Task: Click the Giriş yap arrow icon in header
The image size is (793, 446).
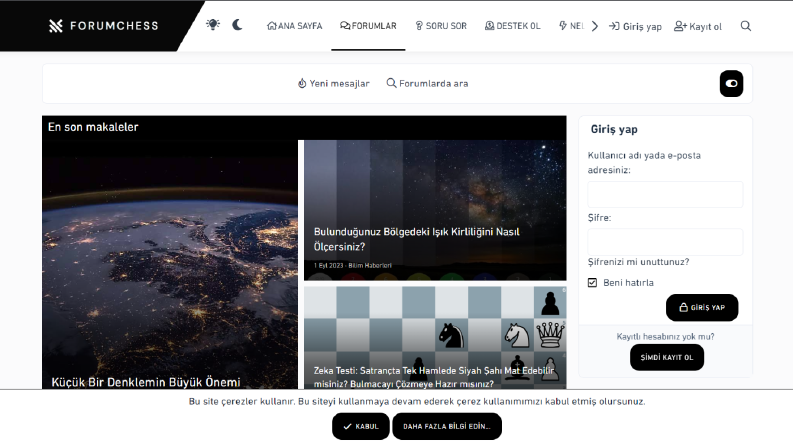Action: point(614,26)
